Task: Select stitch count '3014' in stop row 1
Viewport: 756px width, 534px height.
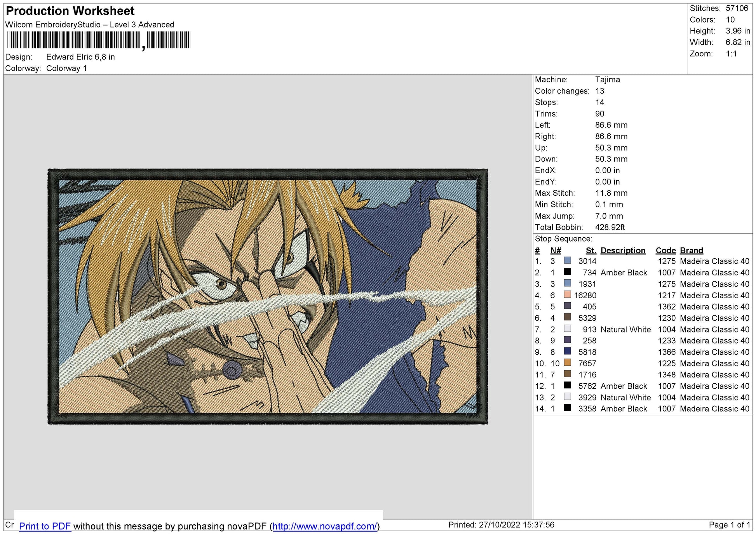Action: 587,261
